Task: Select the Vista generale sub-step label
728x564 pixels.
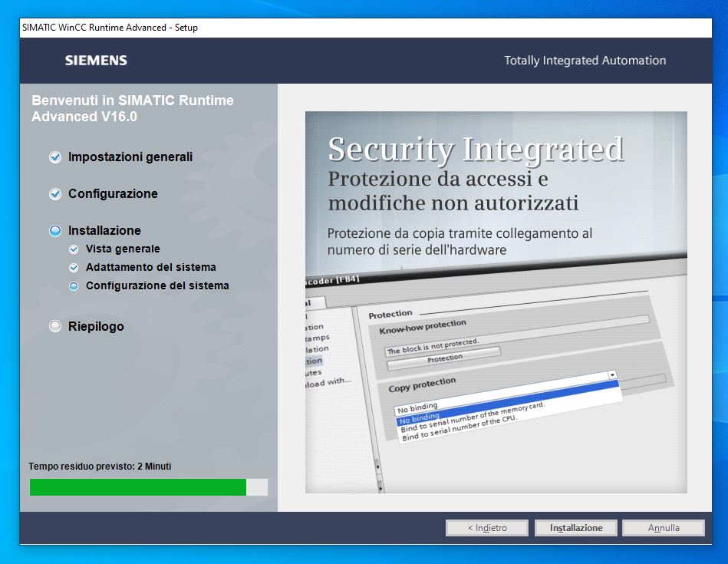Action: (123, 249)
